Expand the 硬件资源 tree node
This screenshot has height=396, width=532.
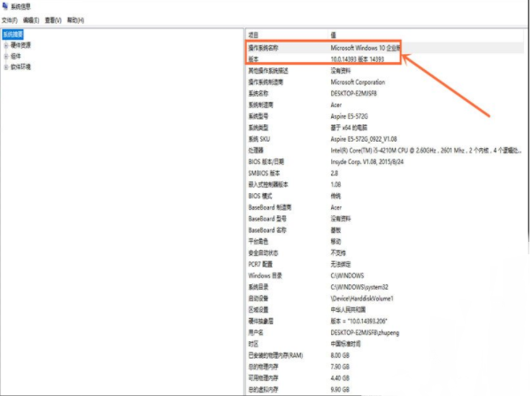(5, 44)
